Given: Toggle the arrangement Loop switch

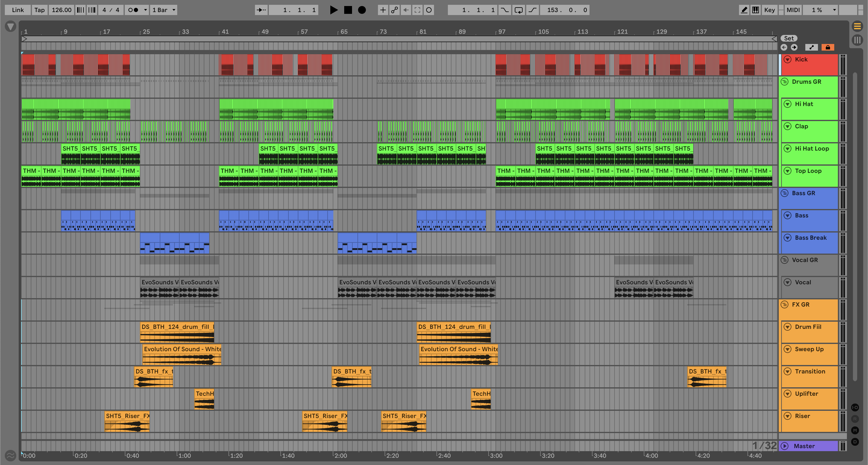Looking at the screenshot, I should [519, 10].
